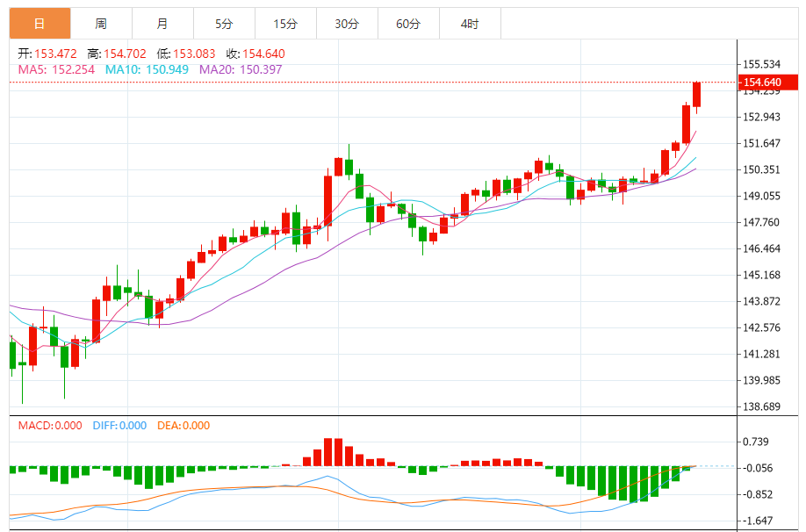
Task: Click the -0.852 MACD axis label
Action: tap(758, 494)
